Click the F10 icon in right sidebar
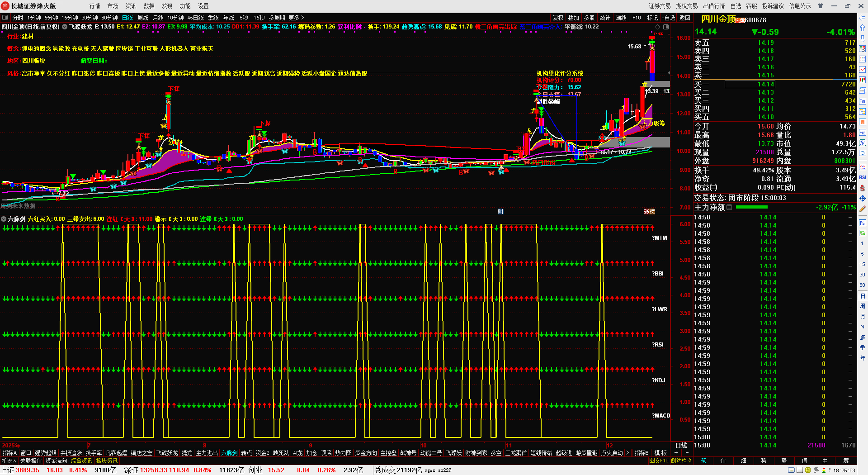Image resolution: width=868 pixels, height=475 pixels. click(x=863, y=101)
